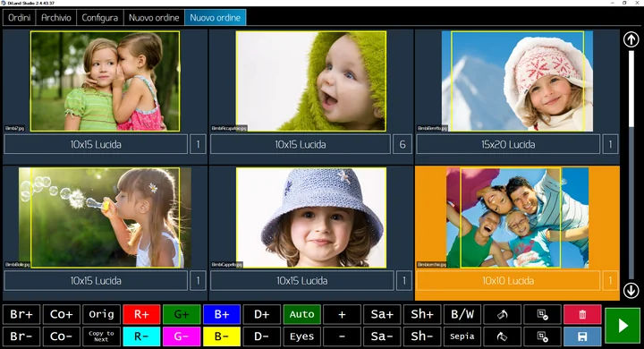Click the down arrow circle to page down
Screen dimensions: 644x349
click(631, 290)
